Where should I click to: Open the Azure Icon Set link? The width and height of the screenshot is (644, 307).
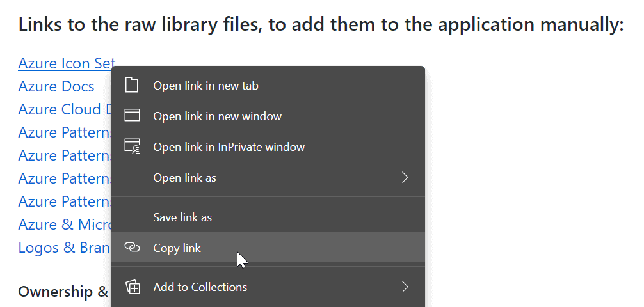(67, 63)
